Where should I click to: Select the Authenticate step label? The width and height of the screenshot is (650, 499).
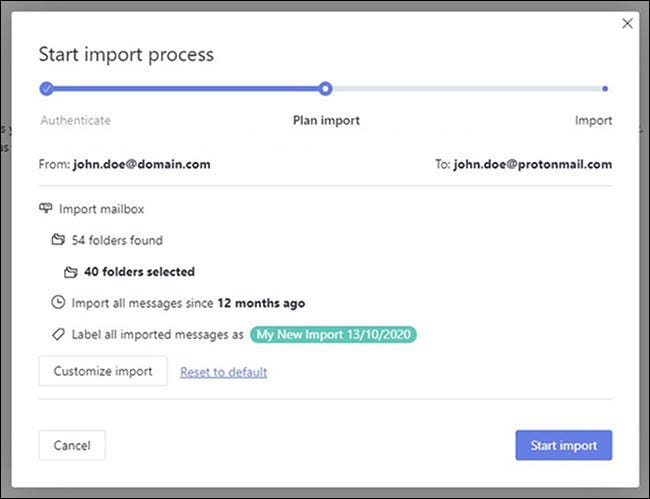coord(75,121)
